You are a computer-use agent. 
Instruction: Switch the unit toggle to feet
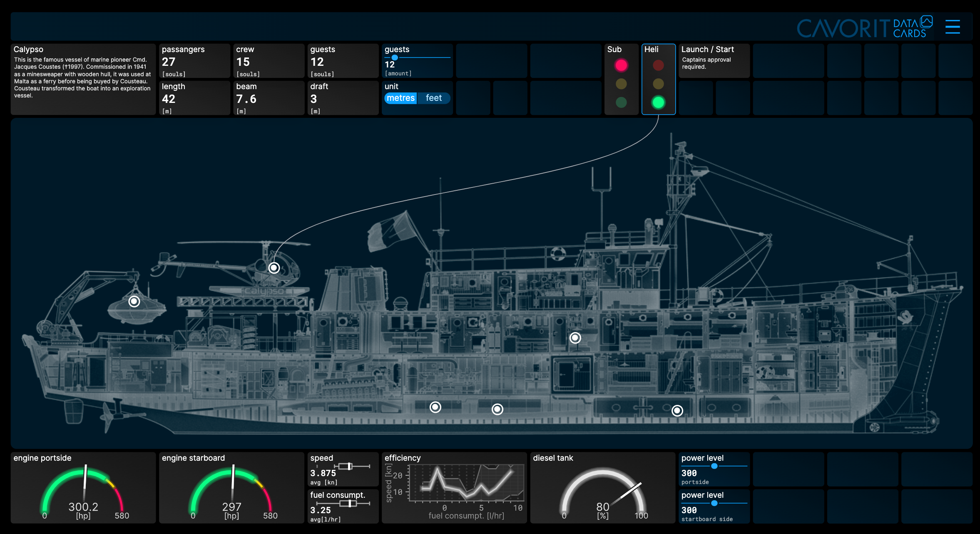point(433,98)
